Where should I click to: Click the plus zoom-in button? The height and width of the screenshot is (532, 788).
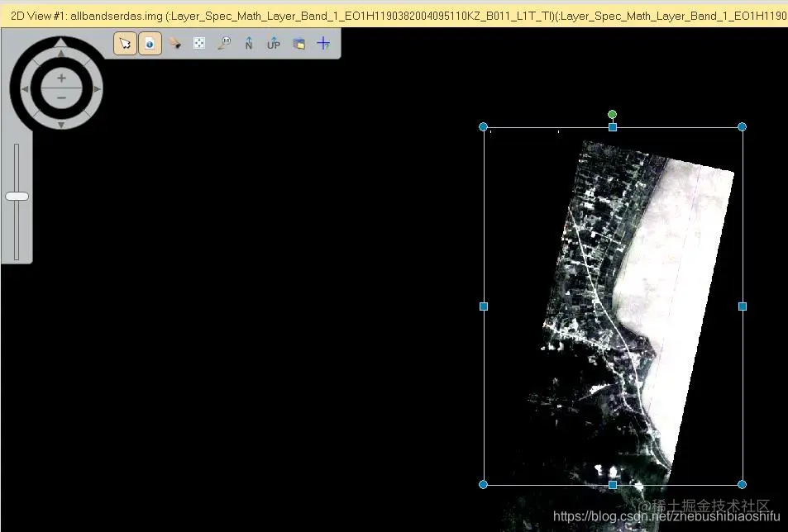(x=61, y=78)
